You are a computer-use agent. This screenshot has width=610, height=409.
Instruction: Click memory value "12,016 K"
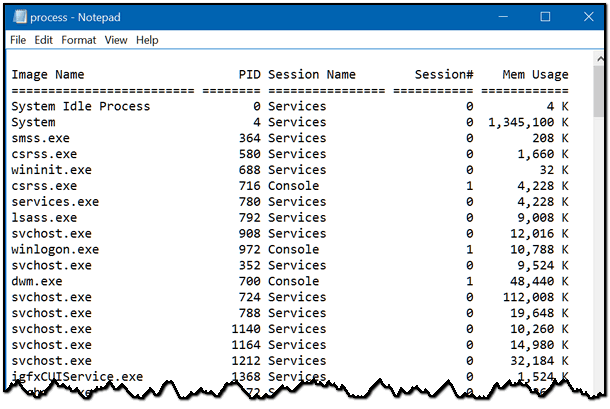[539, 234]
